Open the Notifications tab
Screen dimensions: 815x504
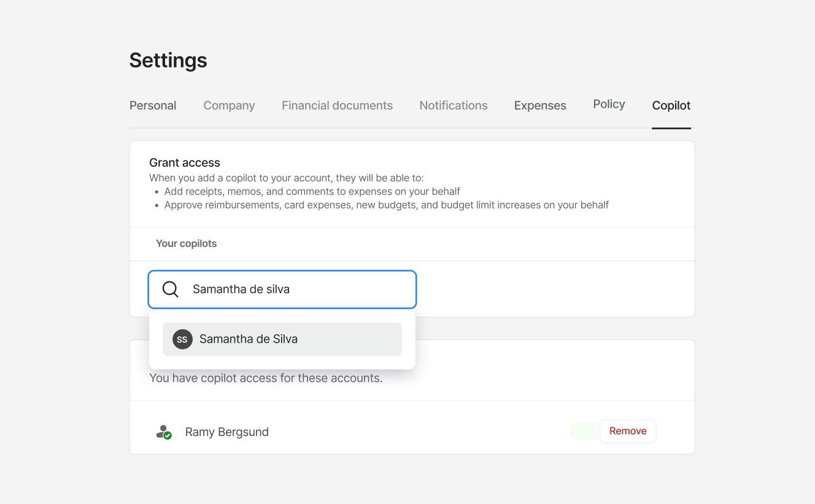click(453, 105)
